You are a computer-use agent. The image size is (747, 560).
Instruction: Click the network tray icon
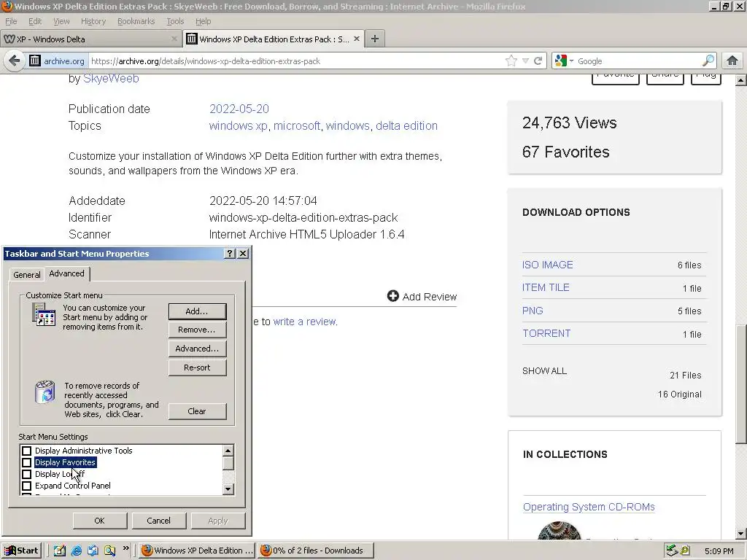[x=672, y=551]
